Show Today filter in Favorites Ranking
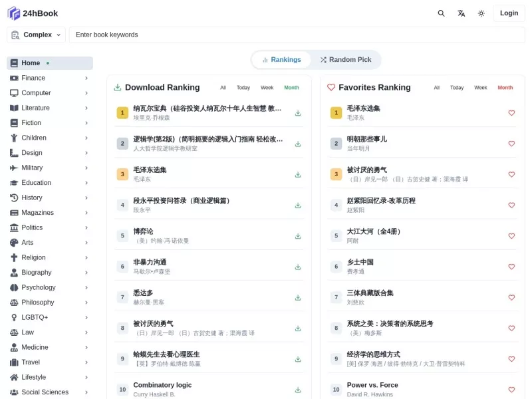Viewport: 532px width, 399px height. pyautogui.click(x=457, y=88)
